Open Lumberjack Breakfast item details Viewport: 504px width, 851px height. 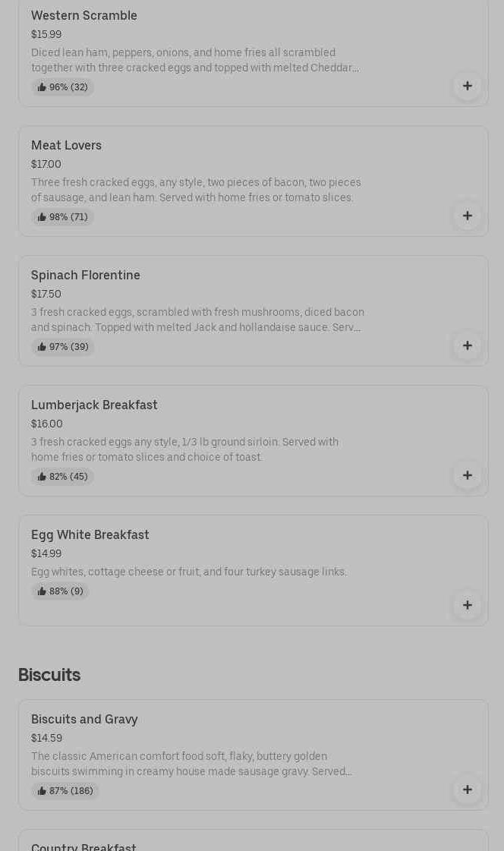click(94, 405)
